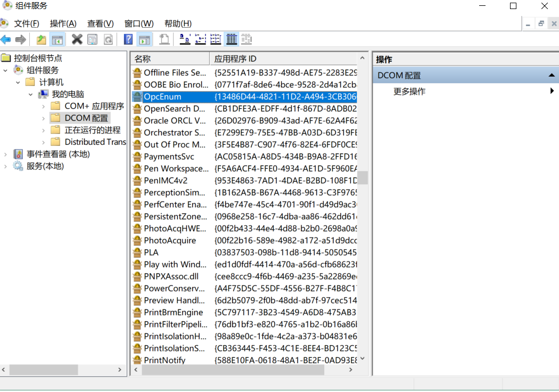Toggle Show/Hide Console Tree toolbar button
Screen dimensions: 559x392
pos(57,39)
